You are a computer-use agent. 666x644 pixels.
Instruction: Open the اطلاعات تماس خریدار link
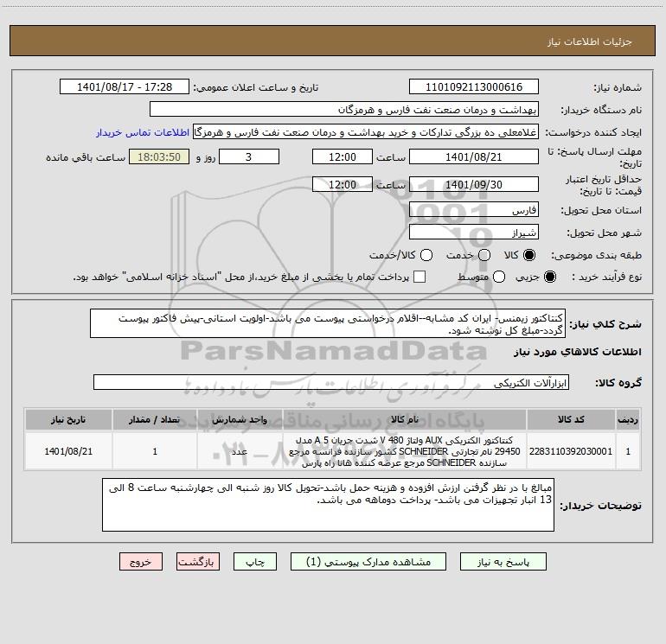point(143,132)
